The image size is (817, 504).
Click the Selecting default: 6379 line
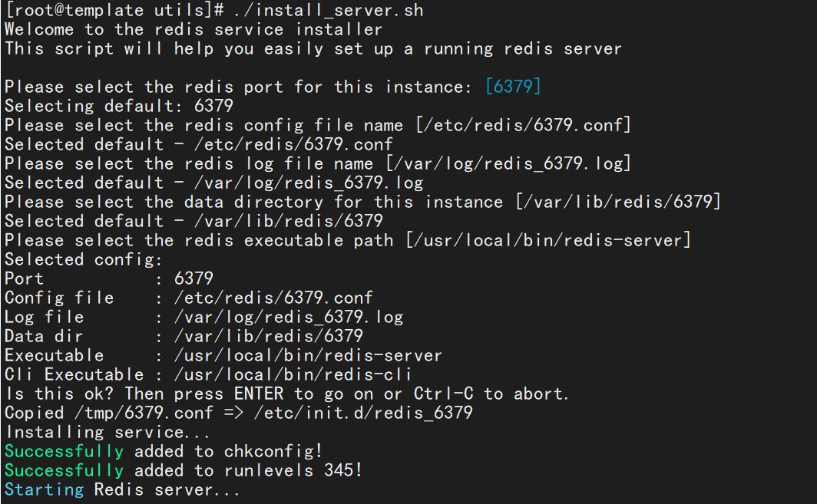click(x=119, y=106)
